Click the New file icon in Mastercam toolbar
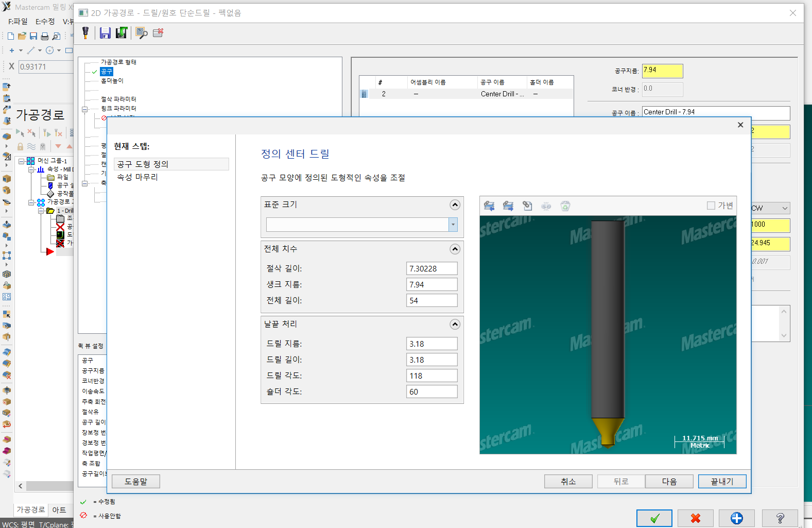Image resolution: width=812 pixels, height=528 pixels. [x=11, y=36]
